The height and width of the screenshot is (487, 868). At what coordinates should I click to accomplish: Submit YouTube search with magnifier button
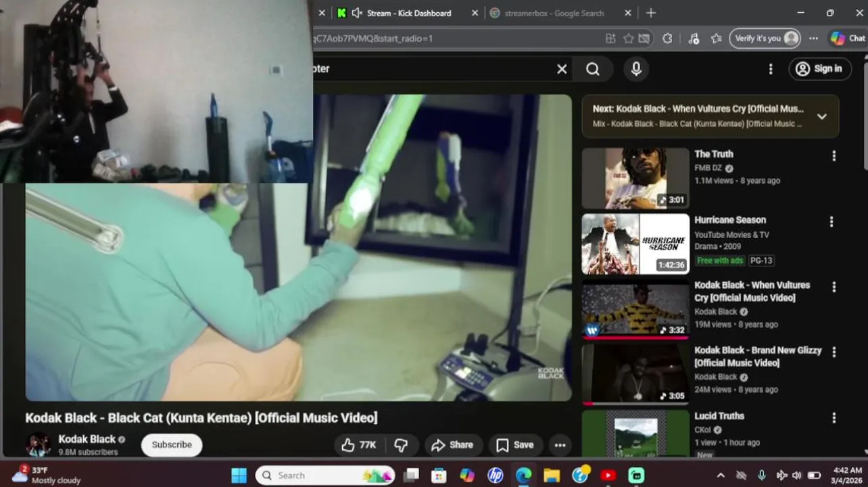click(593, 69)
